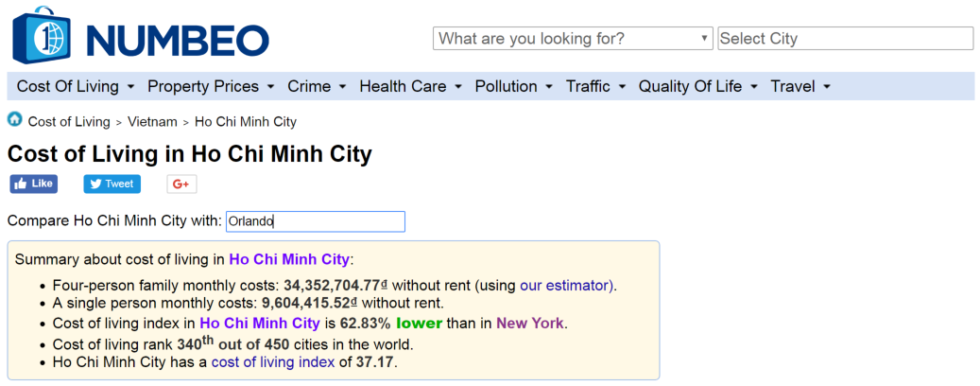Viewport: 980px width, 386px height.
Task: Open the Health Care menu
Action: tap(411, 86)
